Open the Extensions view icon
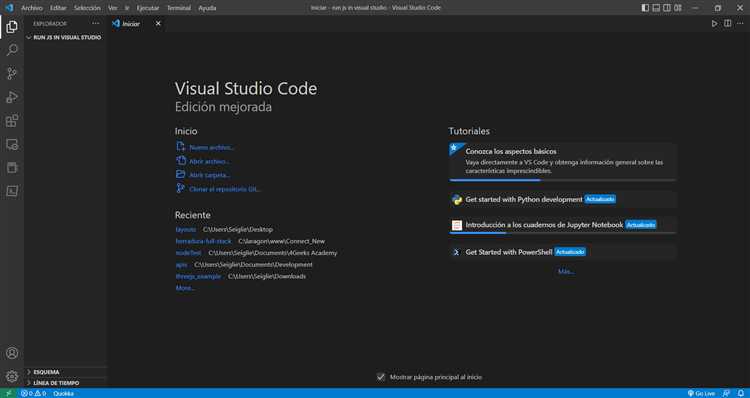 click(x=12, y=121)
